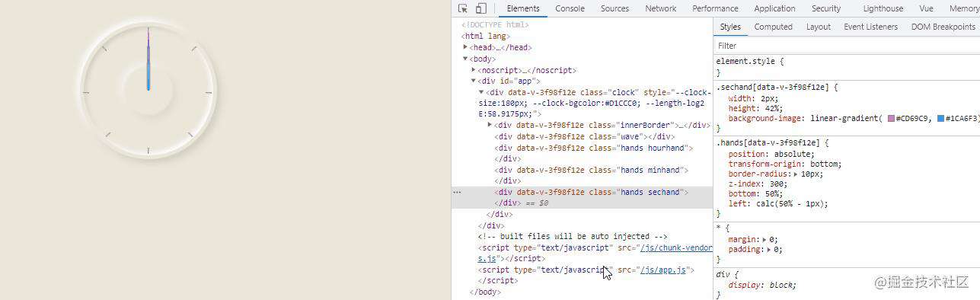This screenshot has width=980, height=300.
Task: Switch to the Computed sub-tab
Action: [x=773, y=27]
